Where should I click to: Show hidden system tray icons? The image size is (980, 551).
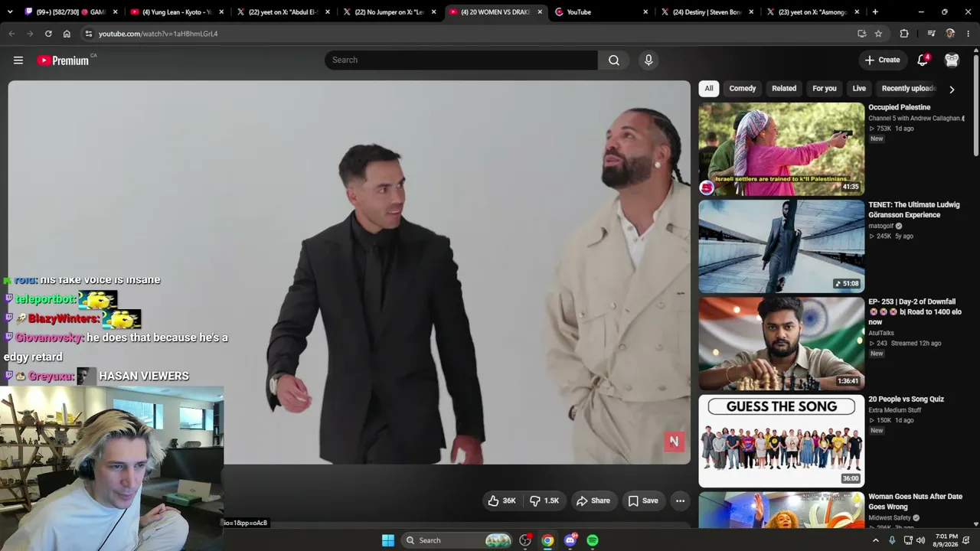pos(876,540)
